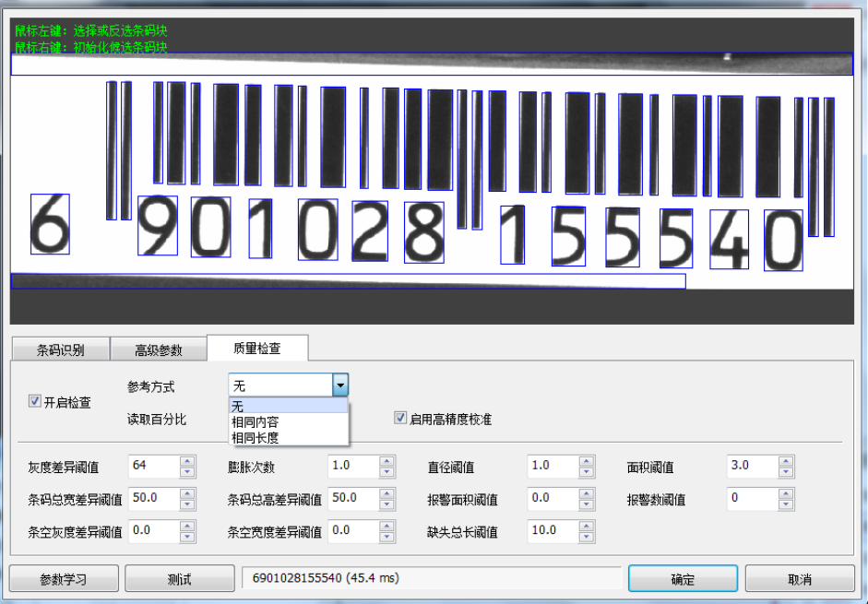Decrease 条空灰度差异阈值 with down arrow

point(187,537)
